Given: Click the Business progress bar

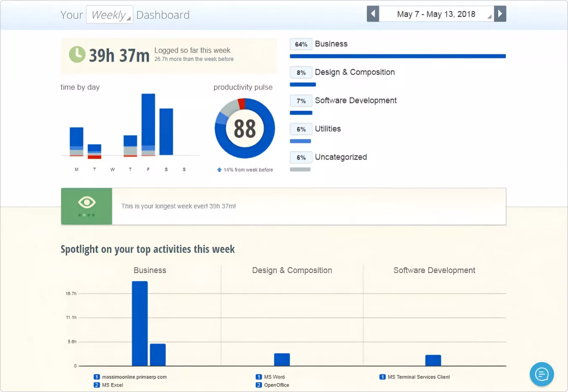Looking at the screenshot, I should (397, 56).
